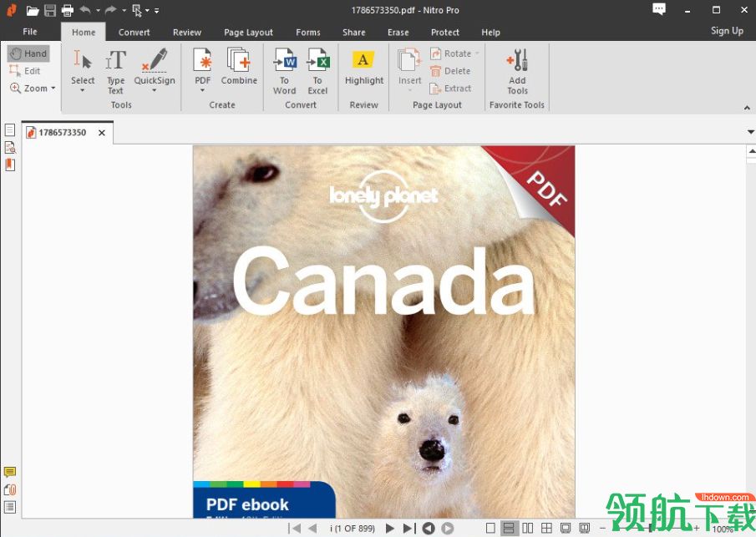Image resolution: width=756 pixels, height=537 pixels.
Task: Undo the last action
Action: click(85, 10)
